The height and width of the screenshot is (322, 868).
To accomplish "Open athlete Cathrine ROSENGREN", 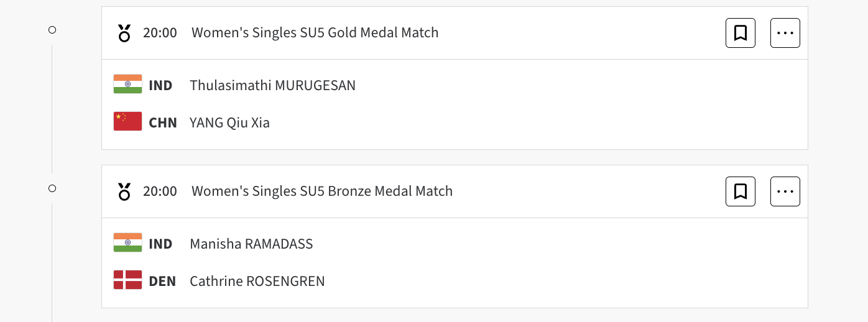I will 257,281.
